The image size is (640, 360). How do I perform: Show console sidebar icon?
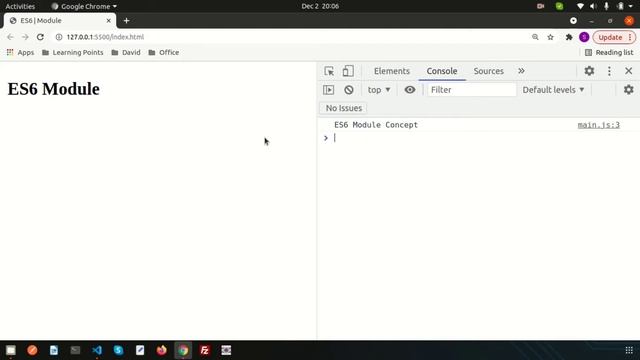point(329,90)
